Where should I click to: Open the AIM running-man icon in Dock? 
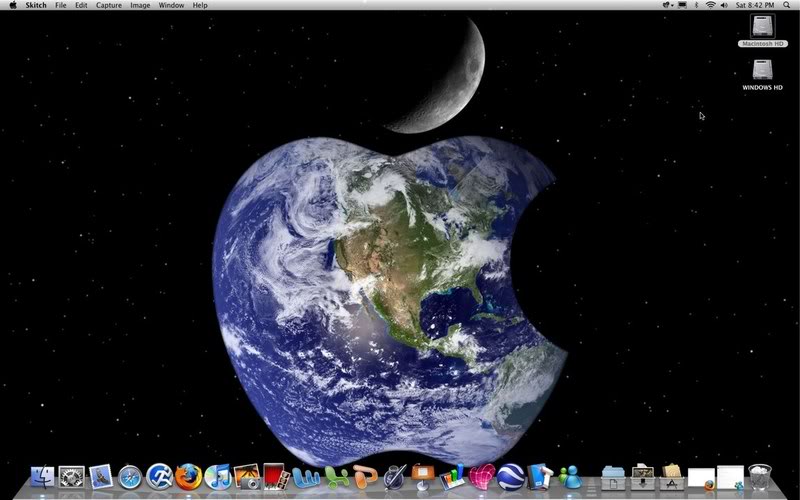[159, 477]
